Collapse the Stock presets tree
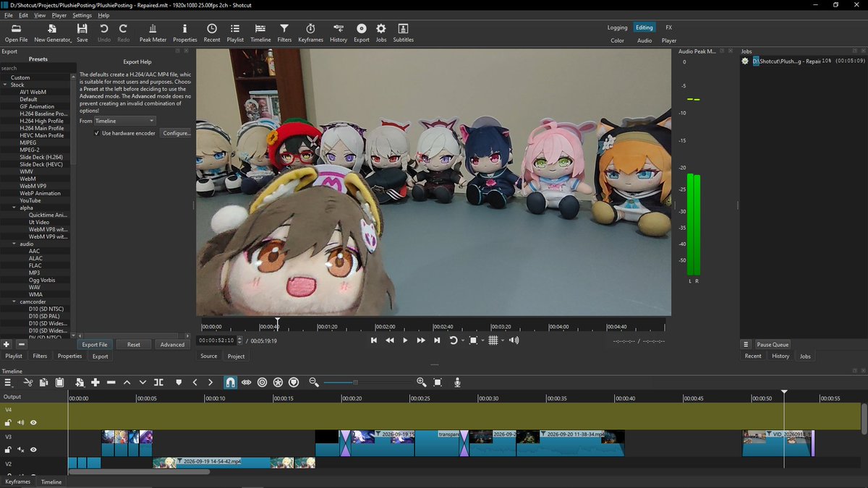The height and width of the screenshot is (488, 868). point(5,85)
